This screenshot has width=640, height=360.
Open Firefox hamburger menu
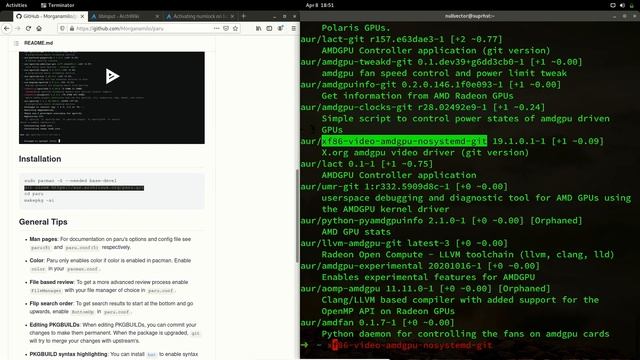(x=293, y=29)
